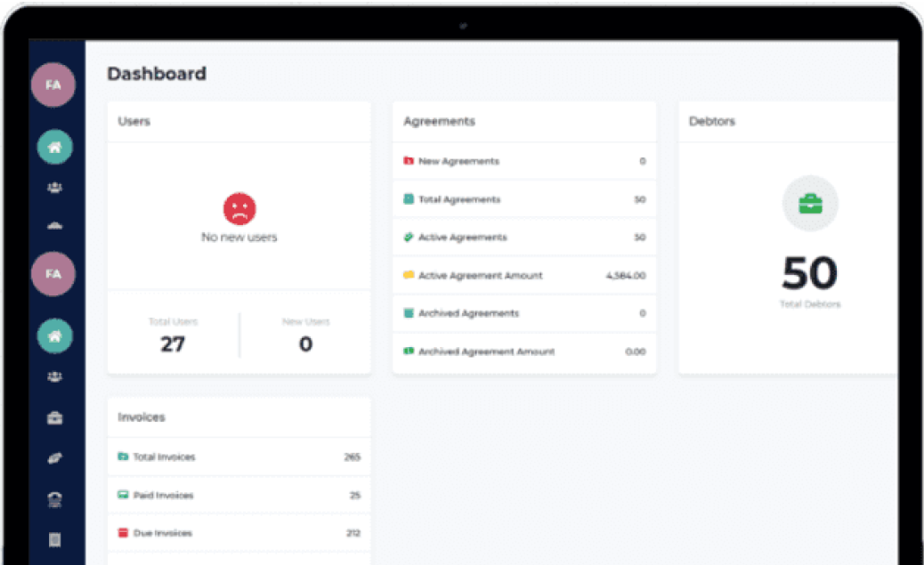Click the cloud icon in the sidebar
The height and width of the screenshot is (565, 924).
[x=54, y=225]
